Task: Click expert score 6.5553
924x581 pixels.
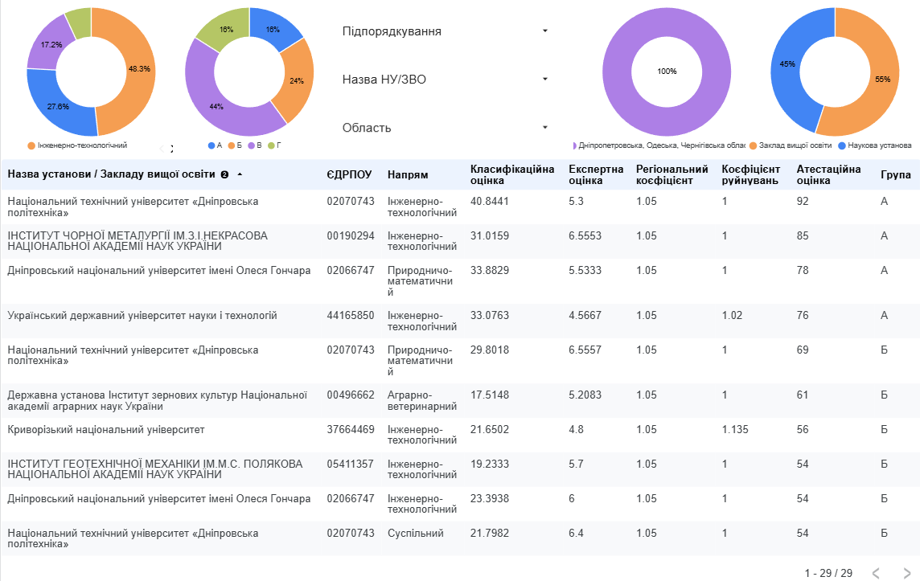Action: click(585, 236)
